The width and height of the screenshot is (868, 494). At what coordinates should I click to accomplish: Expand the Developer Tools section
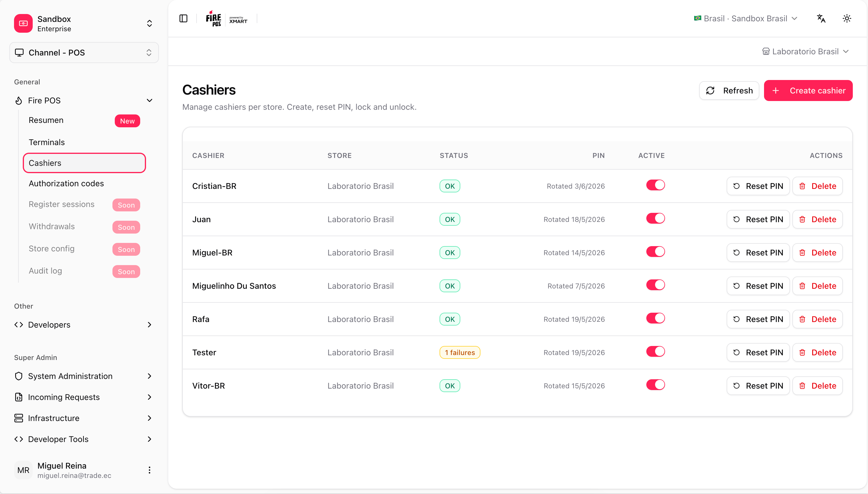[84, 439]
